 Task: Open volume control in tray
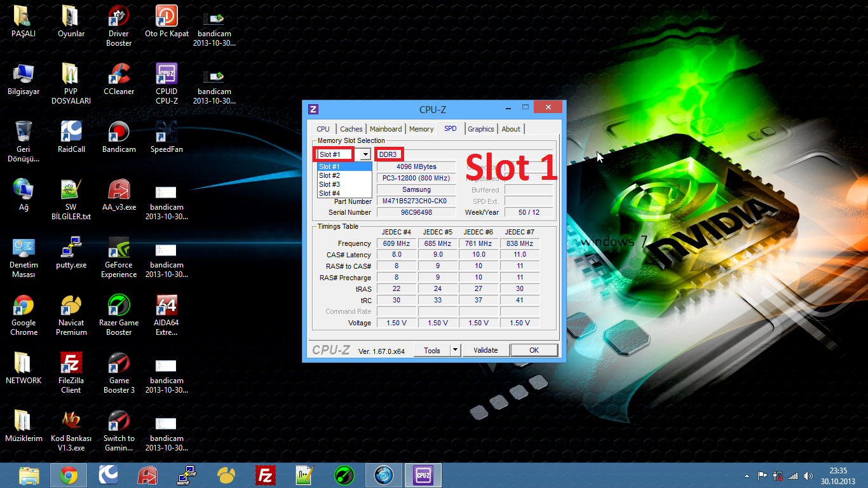point(808,476)
